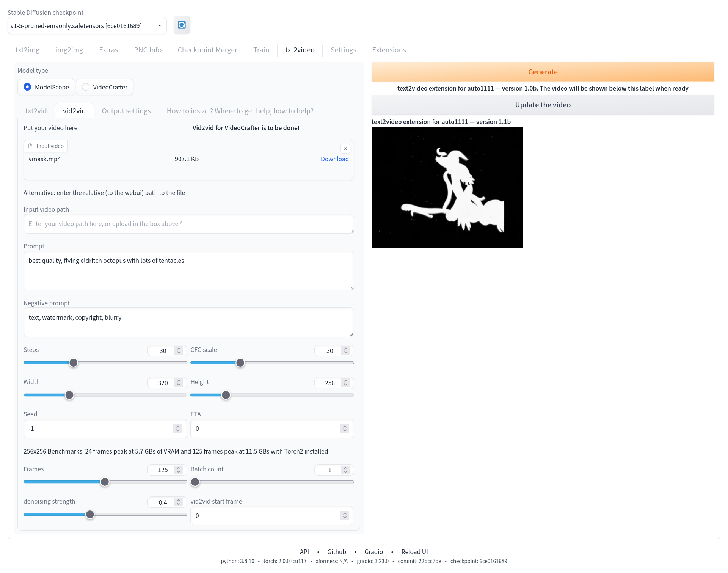Click the close icon on vmask.mp4
728x573 pixels.
tap(345, 149)
